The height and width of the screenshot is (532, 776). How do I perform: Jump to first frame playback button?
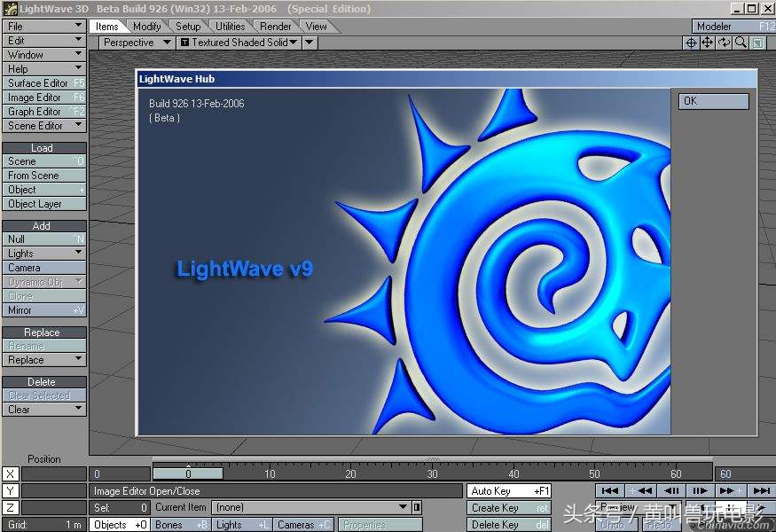pyautogui.click(x=610, y=491)
